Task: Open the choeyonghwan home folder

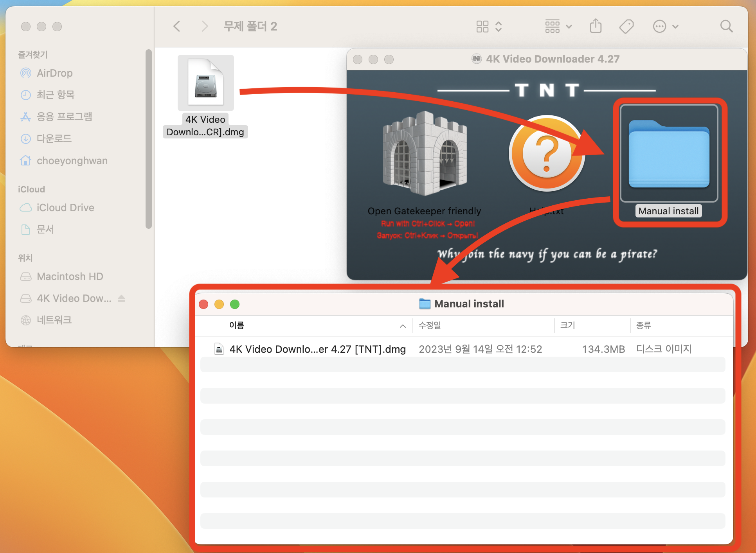Action: 72,160
